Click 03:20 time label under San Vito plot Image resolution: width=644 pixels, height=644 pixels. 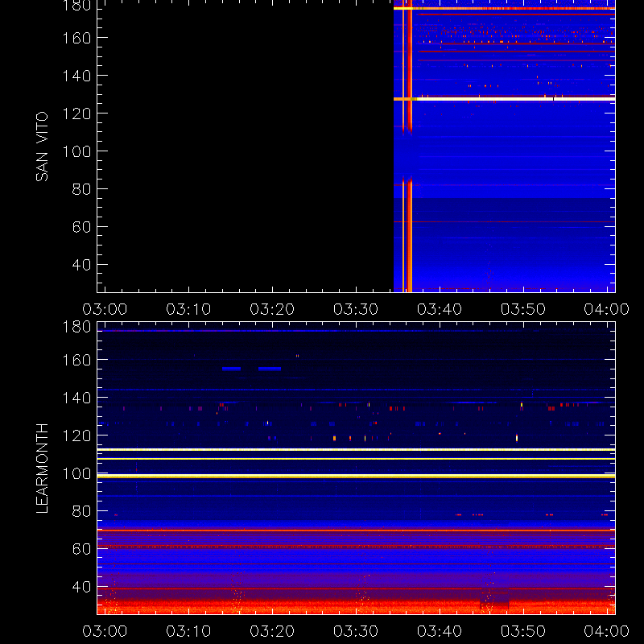pos(272,309)
